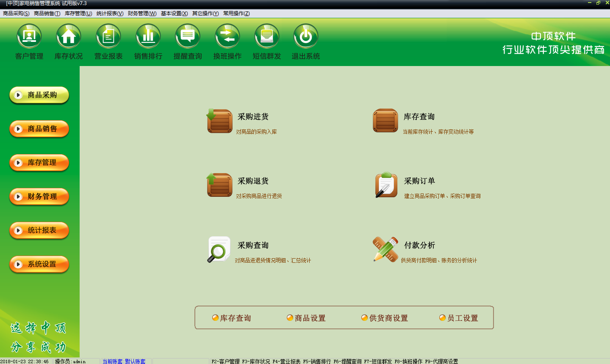Open the 统计报表(V) menu

pos(110,14)
